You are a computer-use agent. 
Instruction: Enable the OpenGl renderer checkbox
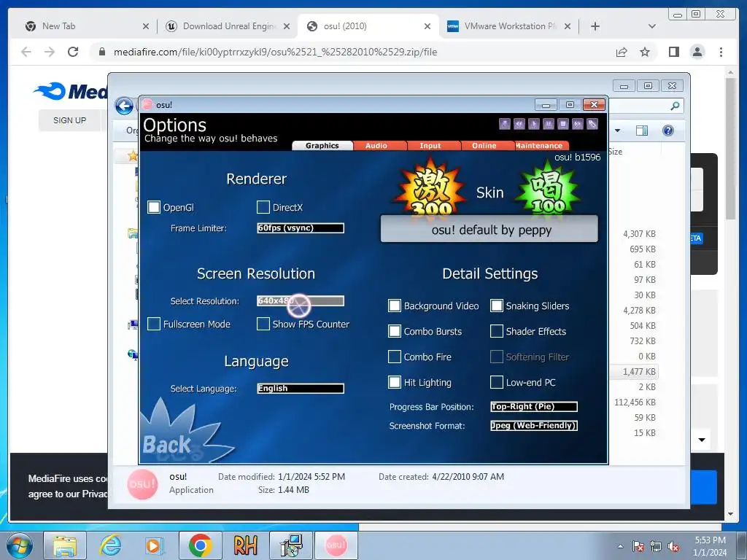(154, 207)
